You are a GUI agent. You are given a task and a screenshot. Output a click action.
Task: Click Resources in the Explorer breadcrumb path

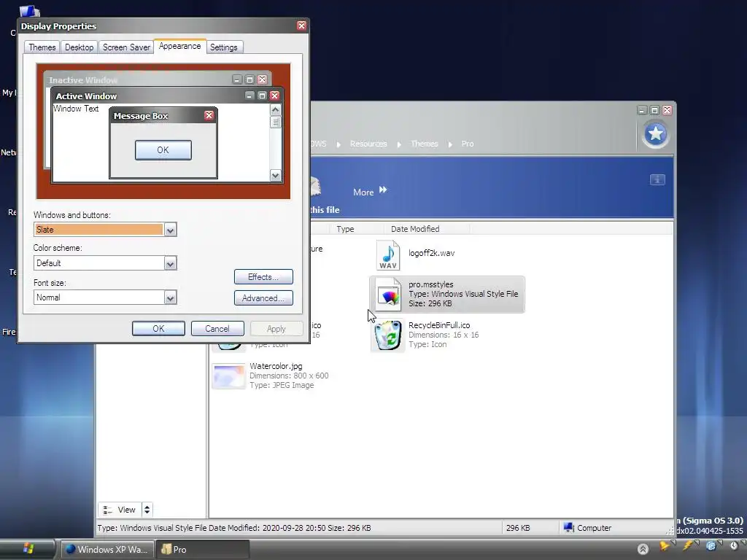368,144
